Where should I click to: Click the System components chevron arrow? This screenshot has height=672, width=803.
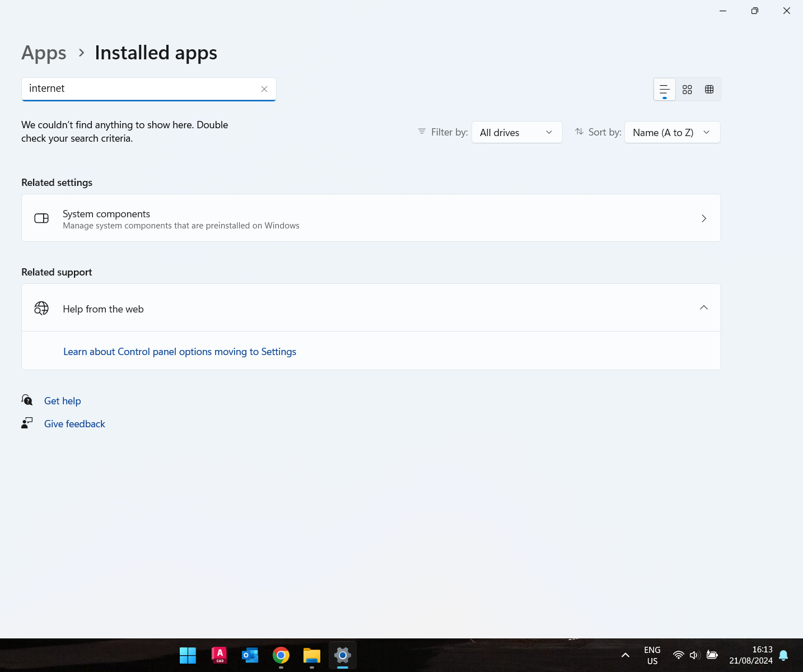(704, 218)
